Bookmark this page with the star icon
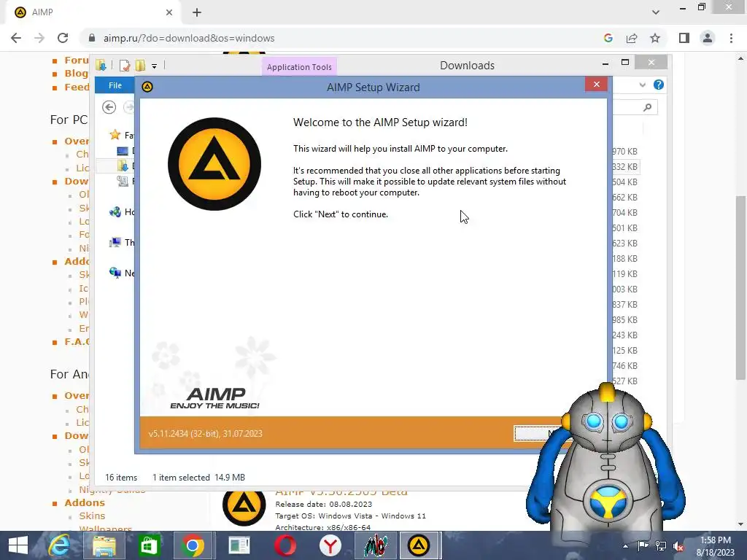Image resolution: width=747 pixels, height=560 pixels. [x=655, y=38]
